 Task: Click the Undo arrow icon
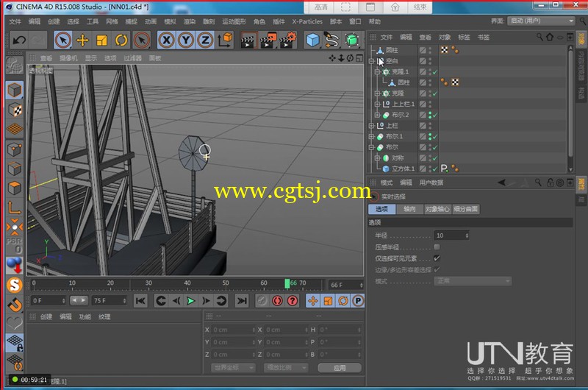(x=19, y=40)
